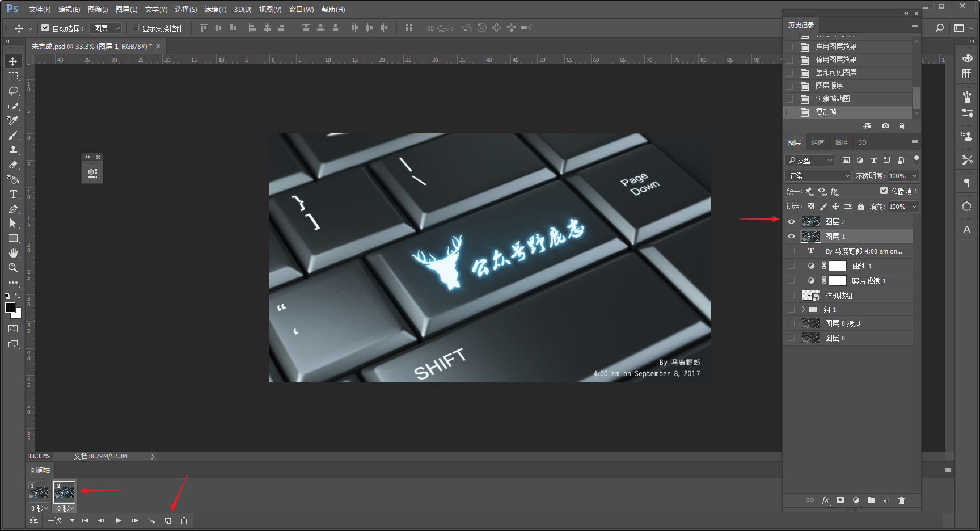Open frame 1 delay time dropdown
980x531 pixels.
[x=39, y=508]
